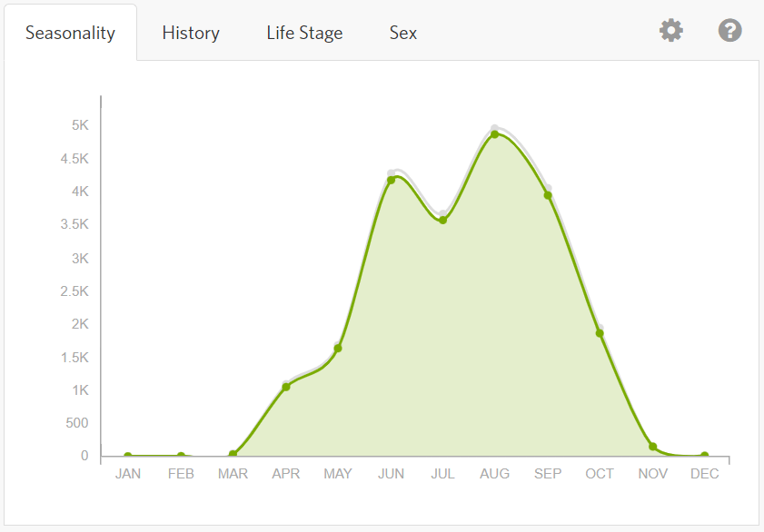Image resolution: width=764 pixels, height=532 pixels.
Task: Click the May data point
Action: [338, 349]
